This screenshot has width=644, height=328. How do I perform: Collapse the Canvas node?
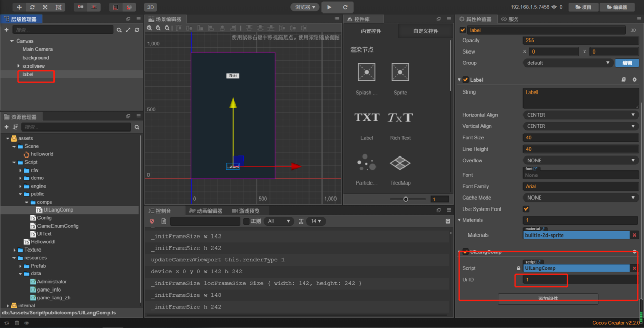(x=12, y=41)
